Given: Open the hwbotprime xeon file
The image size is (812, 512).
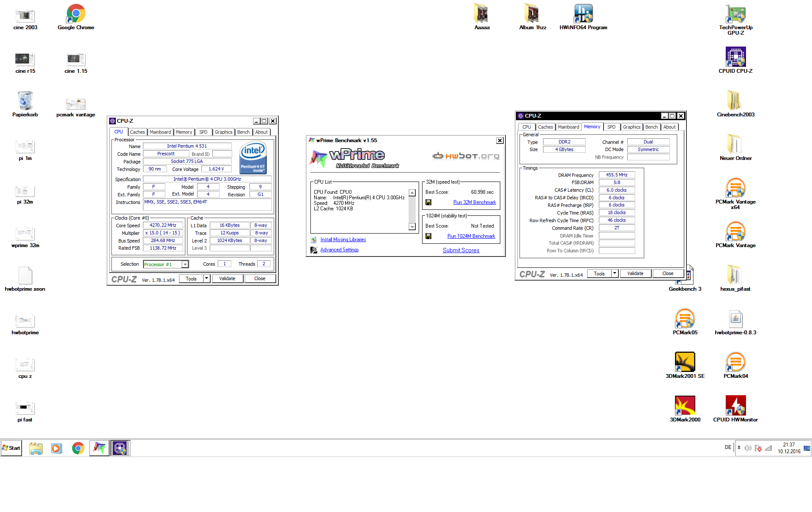Looking at the screenshot, I should 25,279.
